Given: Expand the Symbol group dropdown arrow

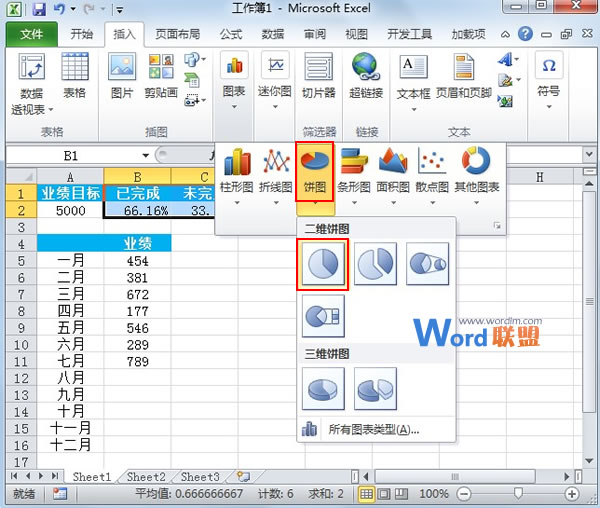Looking at the screenshot, I should click(x=549, y=107).
